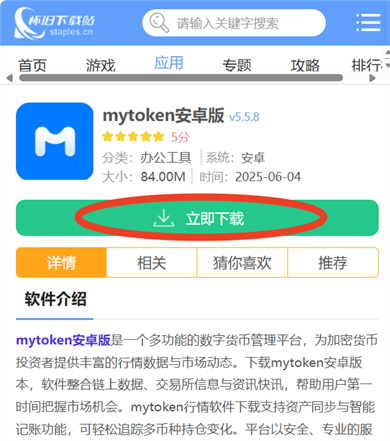Open the 专题 nav item
The image size is (390, 441).
[x=237, y=65]
